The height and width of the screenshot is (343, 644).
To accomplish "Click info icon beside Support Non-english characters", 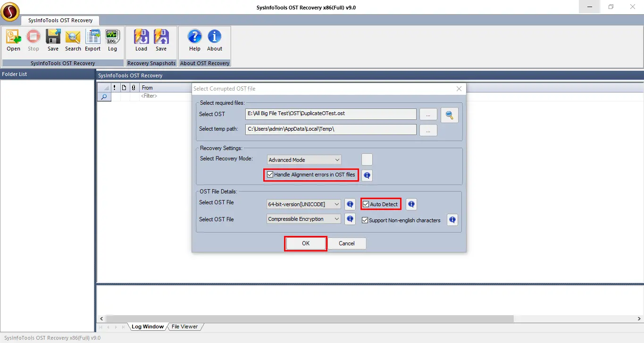I will pos(452,220).
